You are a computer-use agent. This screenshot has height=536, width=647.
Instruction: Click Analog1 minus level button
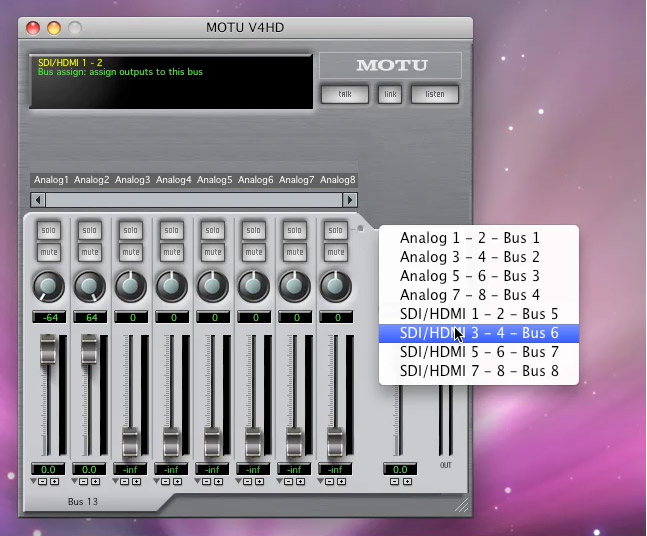43,482
